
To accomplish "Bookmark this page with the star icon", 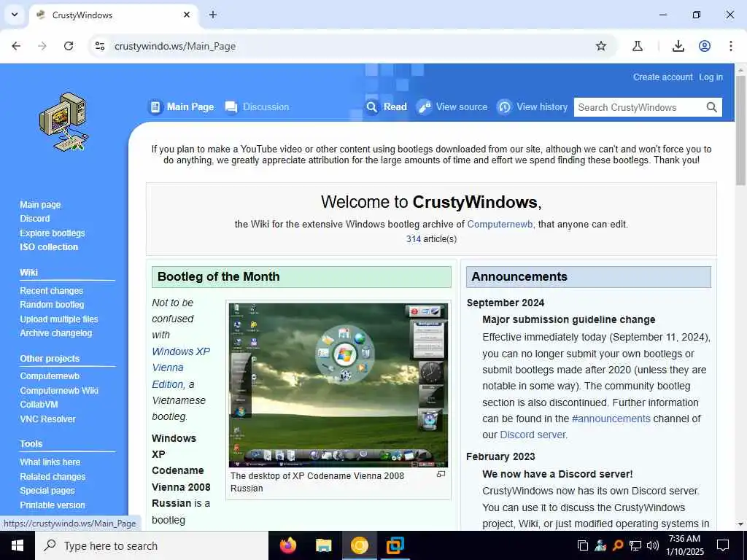I will click(601, 46).
